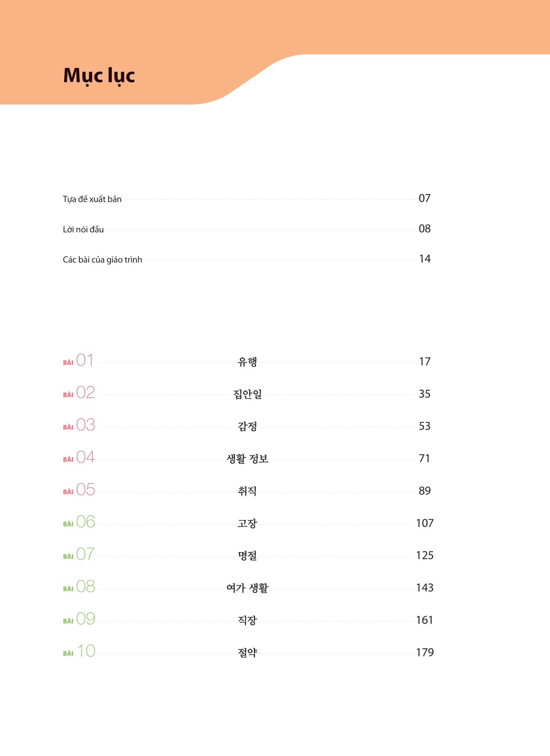Jump to lesson title 여가 생활
The width and height of the screenshot is (550, 756).
tap(247, 588)
